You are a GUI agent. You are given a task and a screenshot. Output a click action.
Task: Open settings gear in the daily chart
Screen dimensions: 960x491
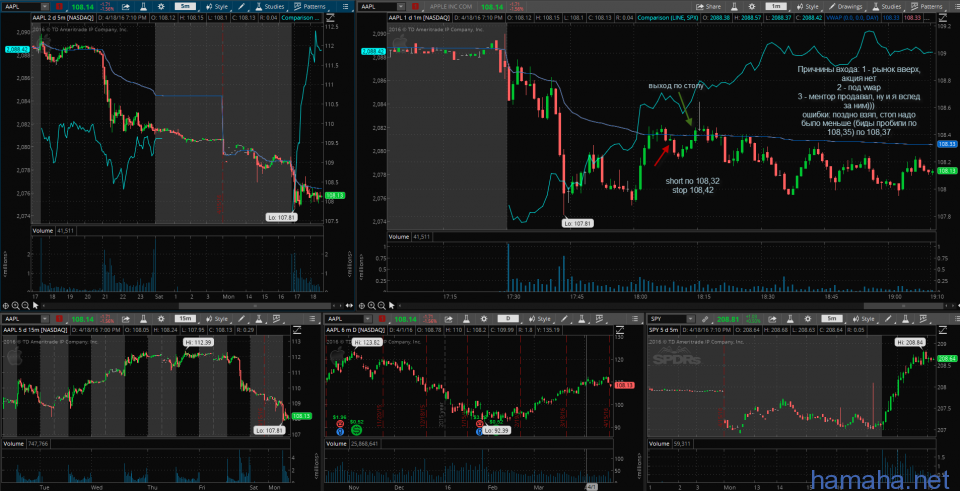[x=484, y=319]
